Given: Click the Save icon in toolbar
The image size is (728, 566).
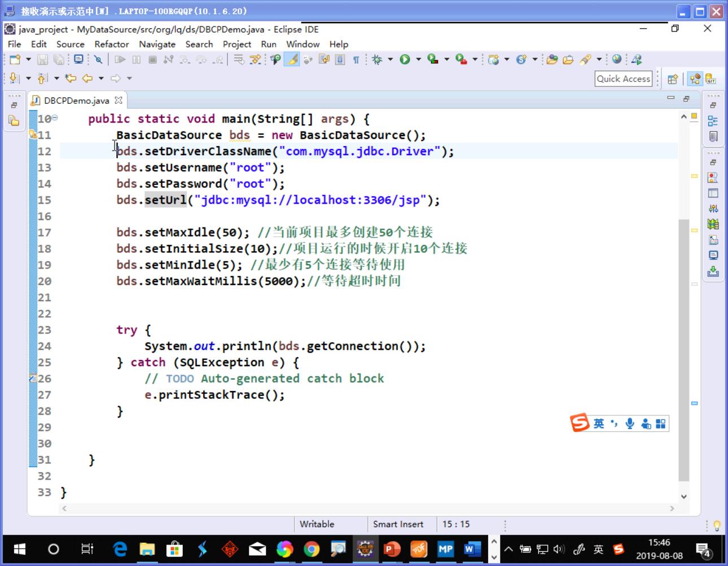Looking at the screenshot, I should tap(42, 59).
